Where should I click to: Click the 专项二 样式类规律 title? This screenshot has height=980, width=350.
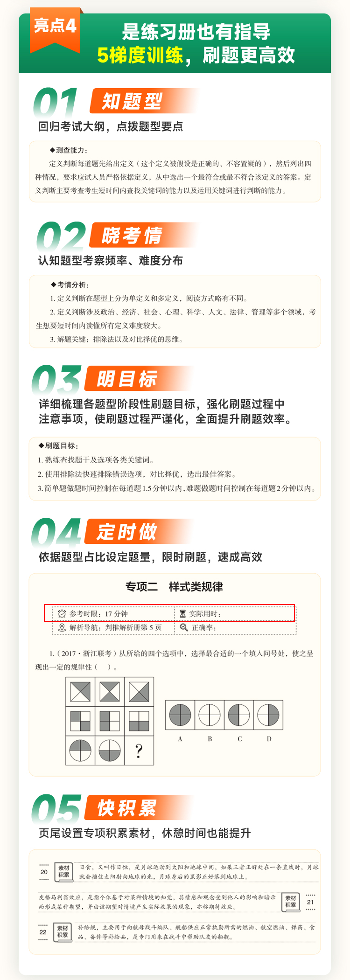coord(174,586)
